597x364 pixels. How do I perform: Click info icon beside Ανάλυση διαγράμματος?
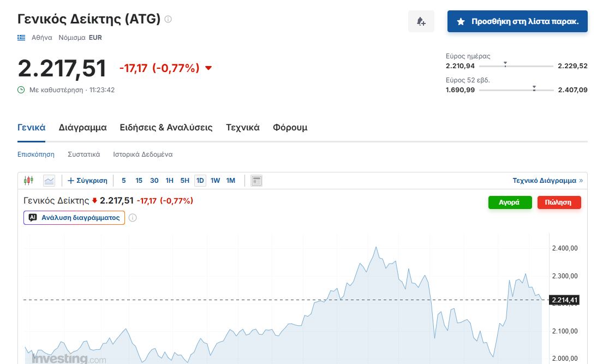coord(133,218)
